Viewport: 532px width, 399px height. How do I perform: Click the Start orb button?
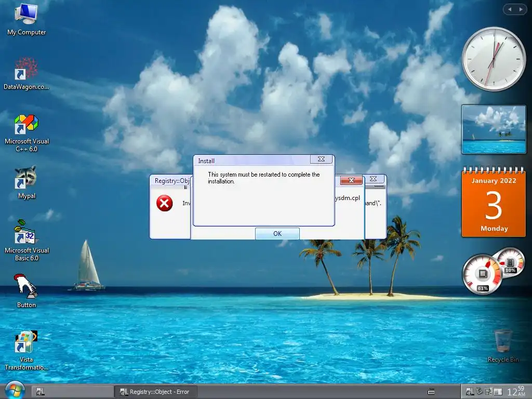pos(15,390)
